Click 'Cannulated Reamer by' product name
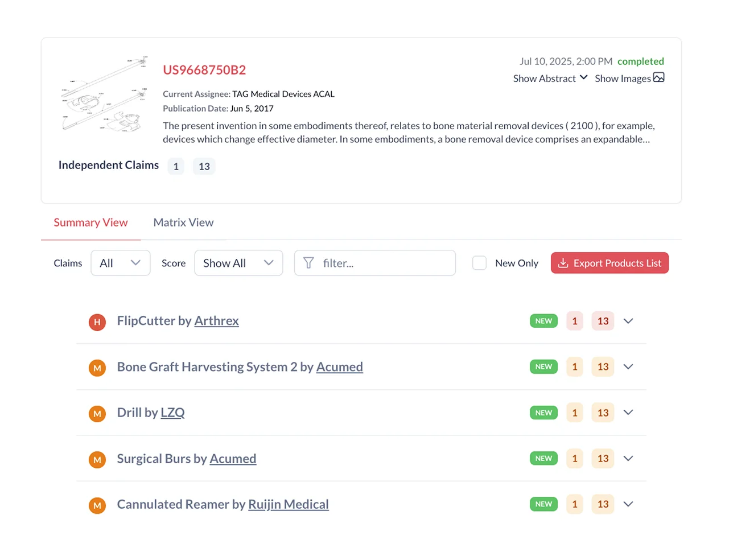This screenshot has height=560, width=729. (x=181, y=504)
